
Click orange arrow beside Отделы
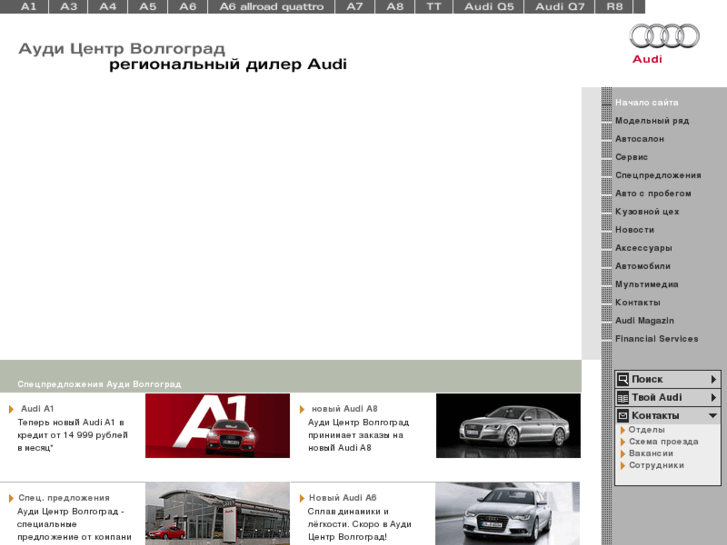tap(623, 430)
